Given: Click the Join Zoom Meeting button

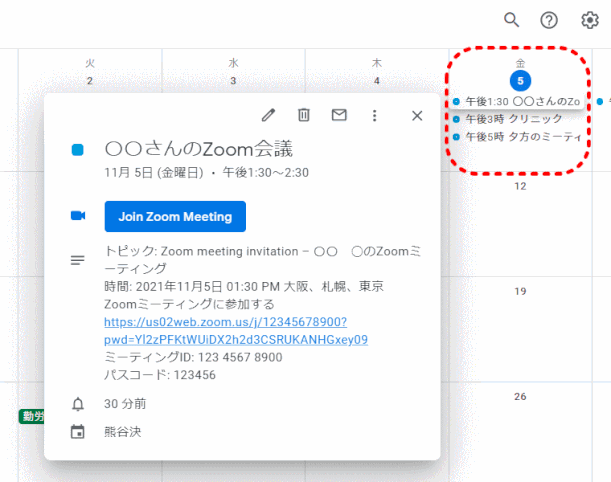Looking at the screenshot, I should 175,217.
